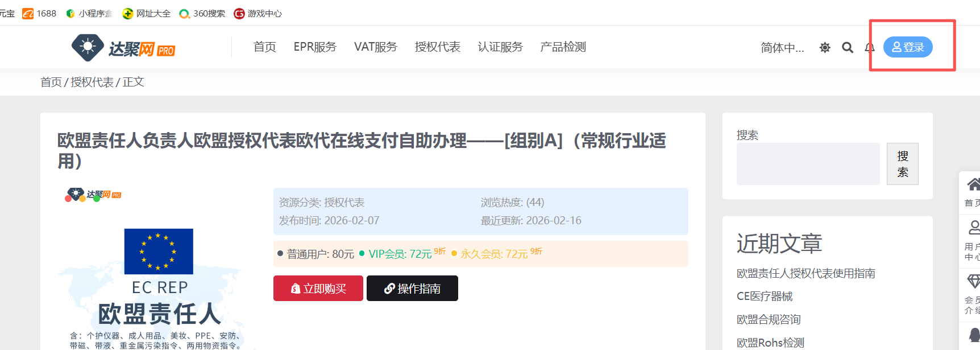Image resolution: width=980 pixels, height=350 pixels.
Task: Open 产品检测 navigation item
Action: 563,47
